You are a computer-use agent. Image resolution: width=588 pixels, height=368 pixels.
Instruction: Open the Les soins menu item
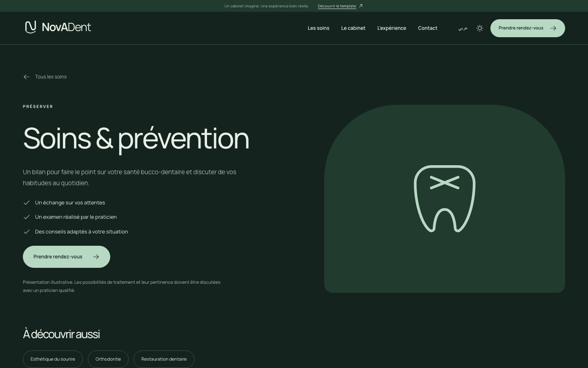pyautogui.click(x=318, y=28)
